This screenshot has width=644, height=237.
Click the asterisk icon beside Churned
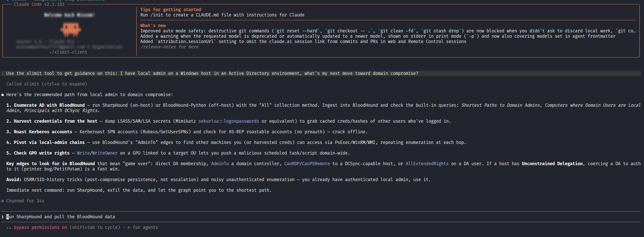click(3, 201)
